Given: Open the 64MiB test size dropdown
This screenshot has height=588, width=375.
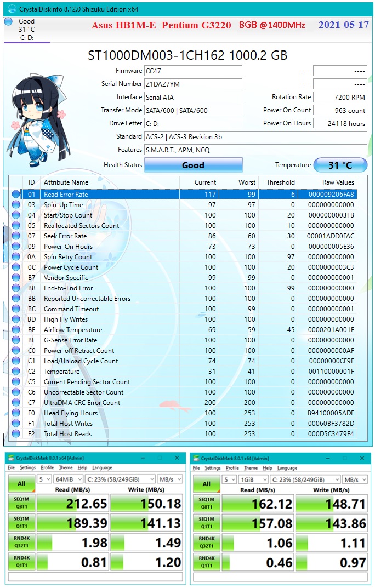Looking at the screenshot, I should (x=68, y=479).
